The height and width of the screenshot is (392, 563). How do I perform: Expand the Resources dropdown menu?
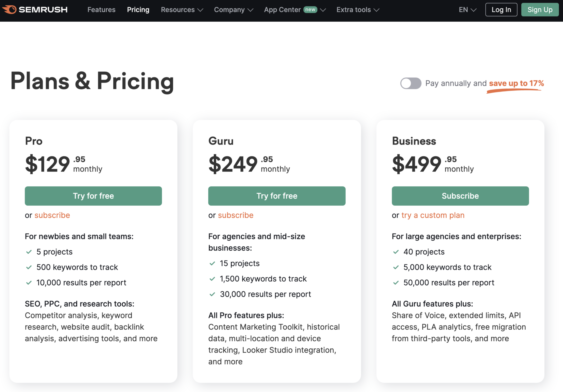point(182,10)
